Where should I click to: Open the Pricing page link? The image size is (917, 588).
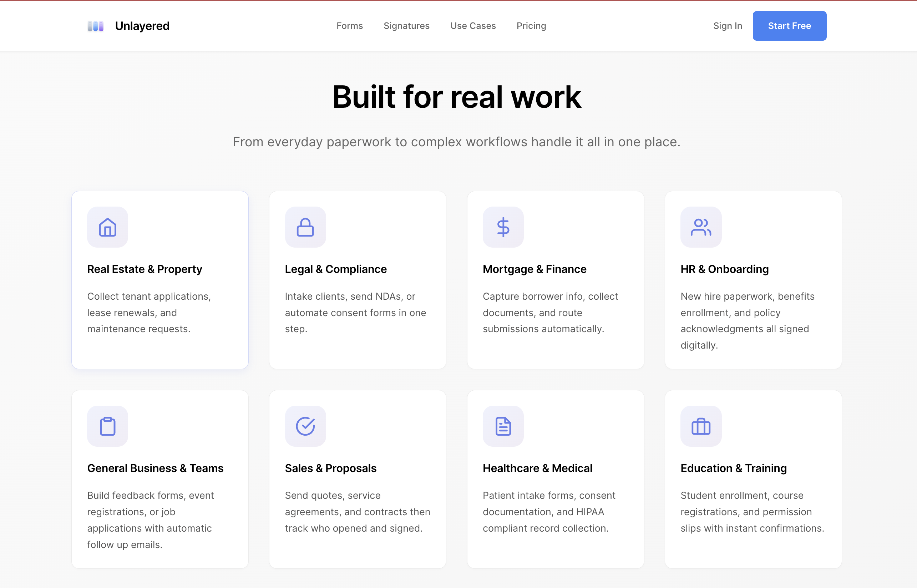click(531, 26)
